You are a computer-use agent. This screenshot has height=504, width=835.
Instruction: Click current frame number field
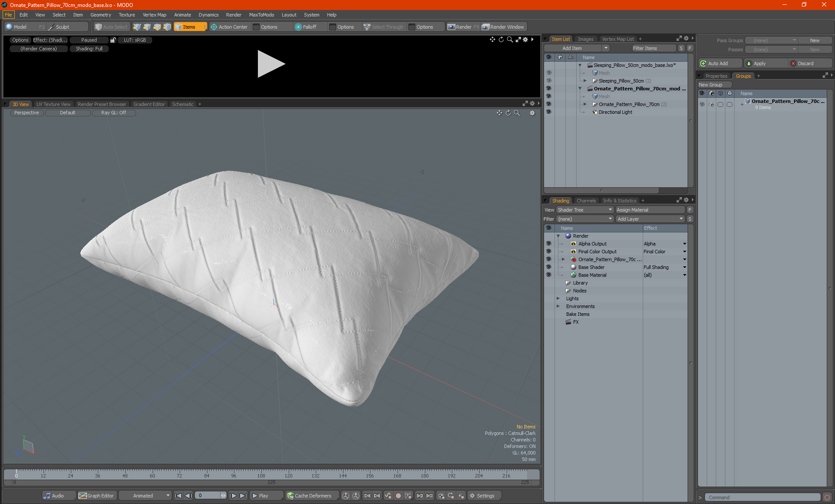pyautogui.click(x=210, y=496)
